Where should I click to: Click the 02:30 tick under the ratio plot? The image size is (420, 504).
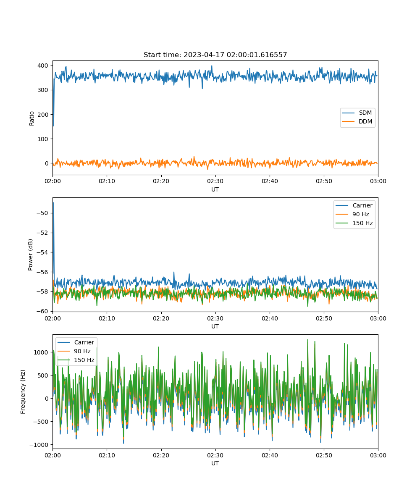(x=215, y=181)
